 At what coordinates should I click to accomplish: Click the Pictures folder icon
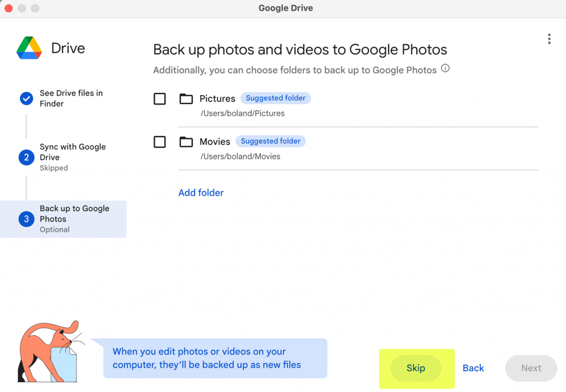click(x=186, y=98)
